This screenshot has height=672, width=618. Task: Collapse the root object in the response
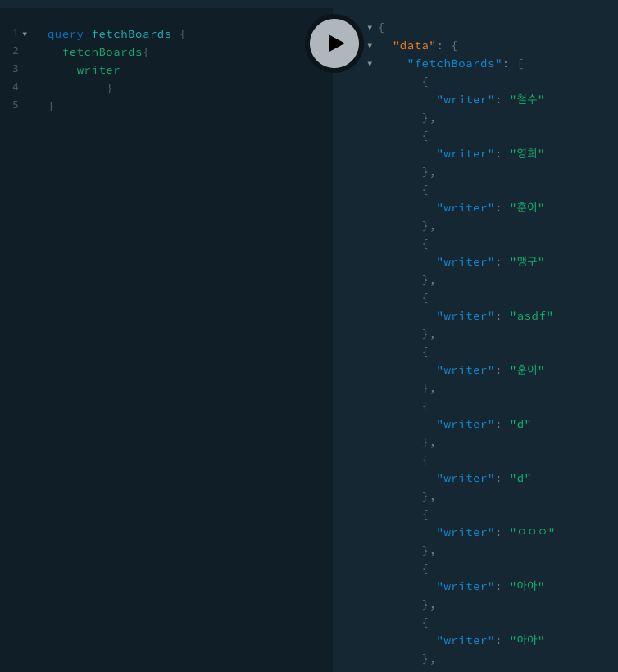pos(370,27)
